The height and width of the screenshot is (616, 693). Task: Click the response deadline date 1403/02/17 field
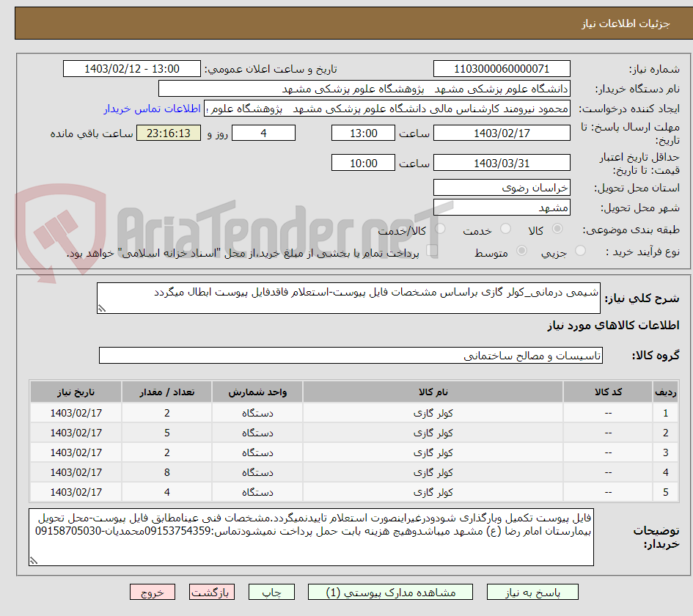pyautogui.click(x=502, y=133)
